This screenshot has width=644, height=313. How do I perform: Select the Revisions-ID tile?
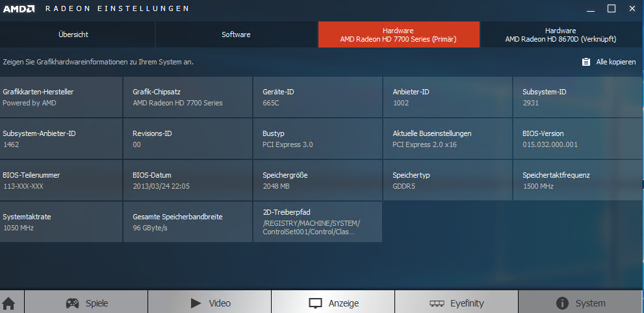coord(188,139)
